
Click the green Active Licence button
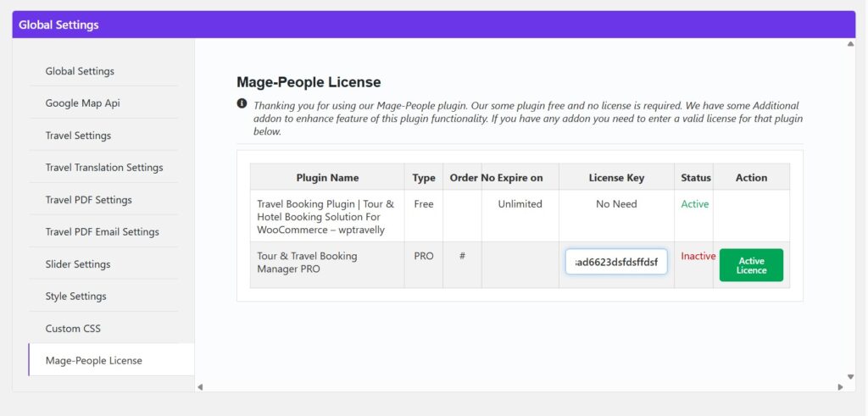tap(751, 265)
